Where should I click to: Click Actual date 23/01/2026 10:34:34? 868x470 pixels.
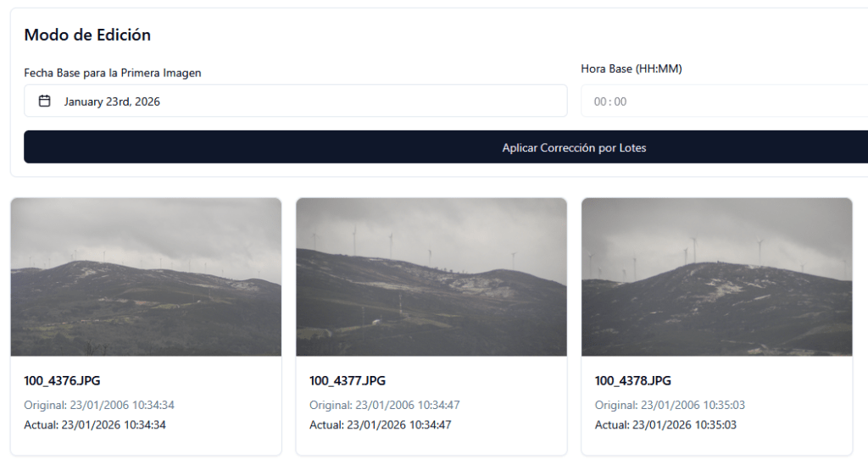pyautogui.click(x=95, y=425)
